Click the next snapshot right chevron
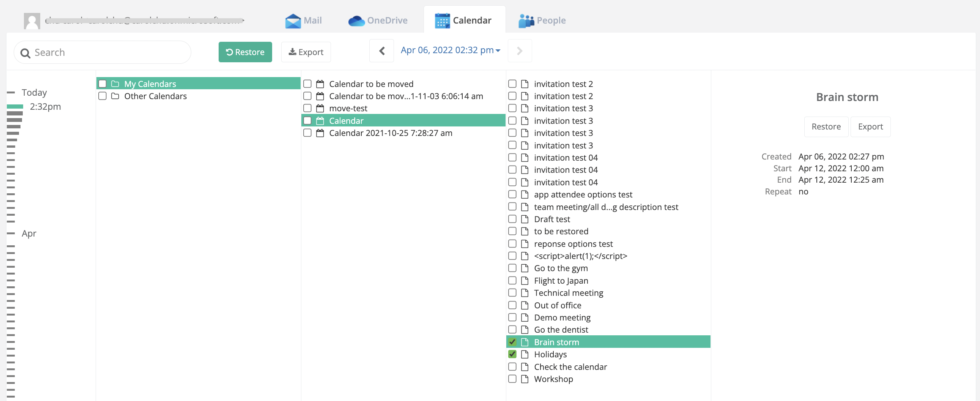Image resolution: width=980 pixels, height=401 pixels. (x=520, y=51)
